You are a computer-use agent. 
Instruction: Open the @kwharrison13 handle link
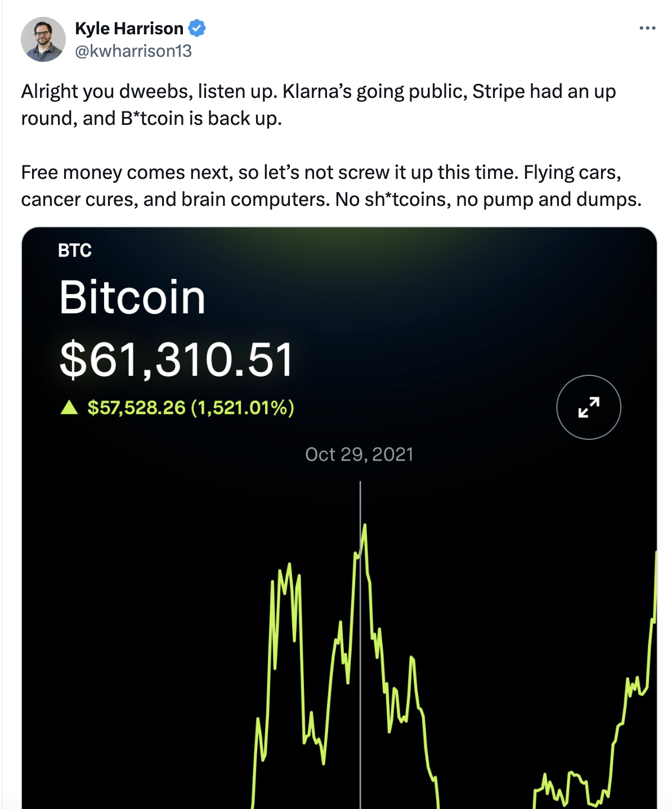point(133,51)
